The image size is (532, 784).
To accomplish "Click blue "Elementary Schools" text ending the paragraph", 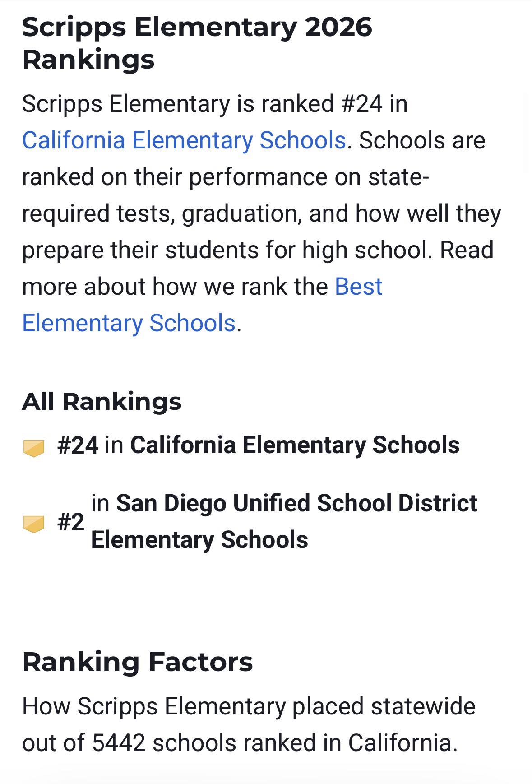I will (x=129, y=323).
